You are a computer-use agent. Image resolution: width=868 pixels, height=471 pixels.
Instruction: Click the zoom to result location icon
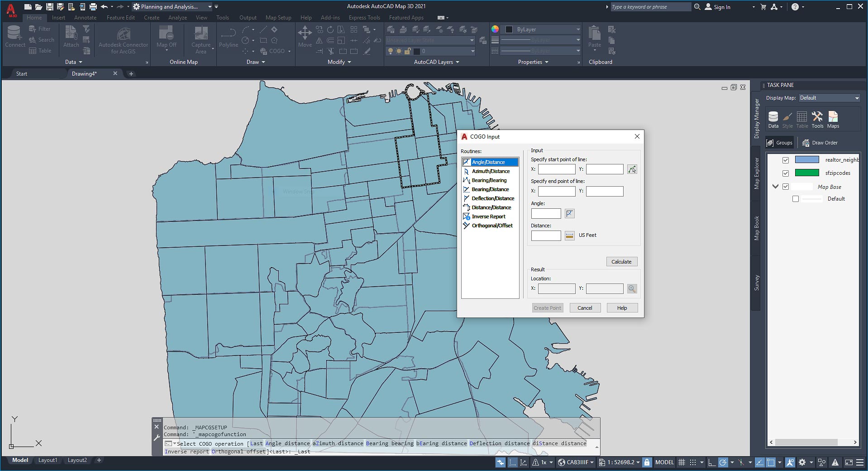click(x=632, y=288)
